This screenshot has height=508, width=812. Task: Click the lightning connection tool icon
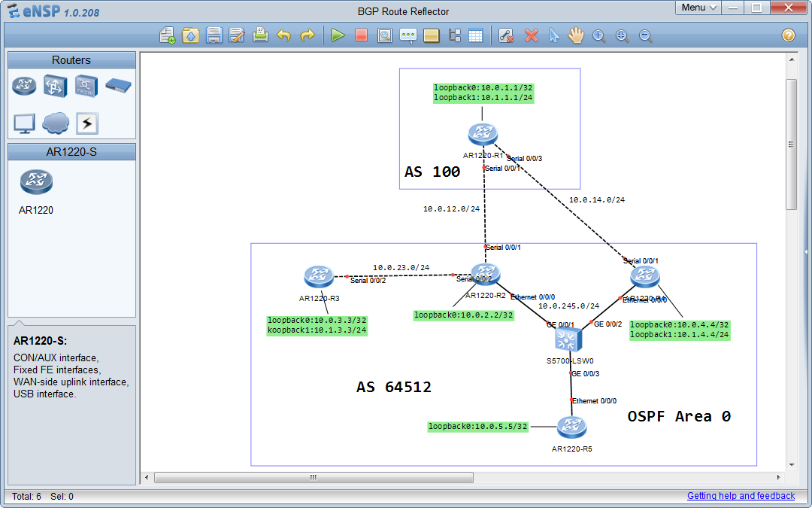pos(86,123)
